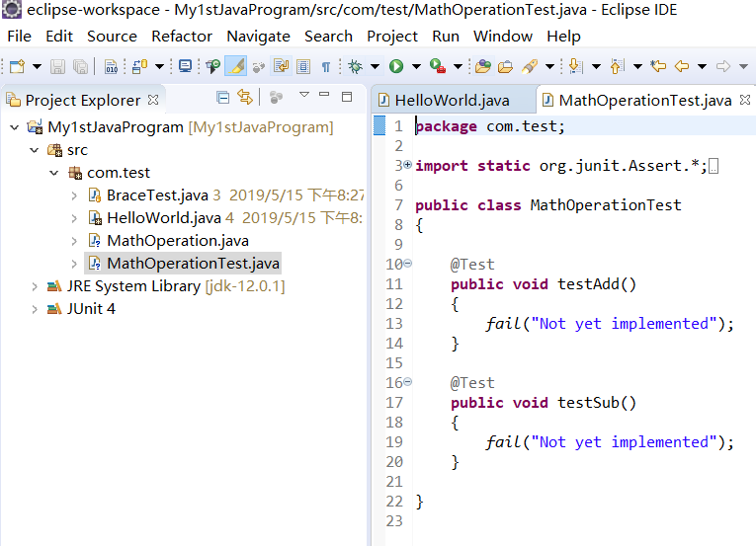This screenshot has height=546, width=756.
Task: Collapse the My1stJavaProgram project node
Action: tap(15, 127)
